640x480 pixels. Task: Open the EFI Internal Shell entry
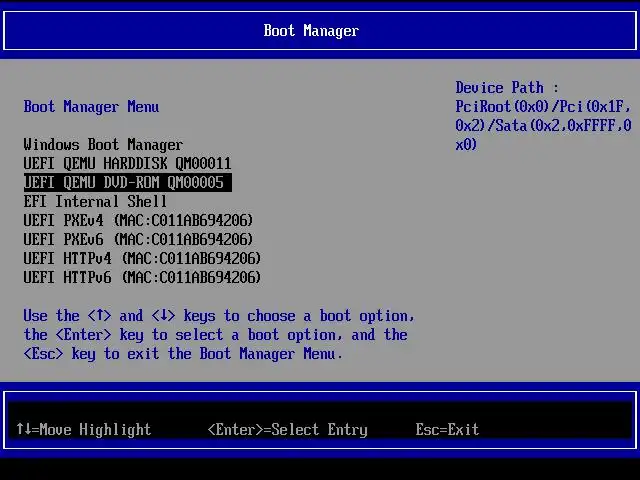(95, 202)
